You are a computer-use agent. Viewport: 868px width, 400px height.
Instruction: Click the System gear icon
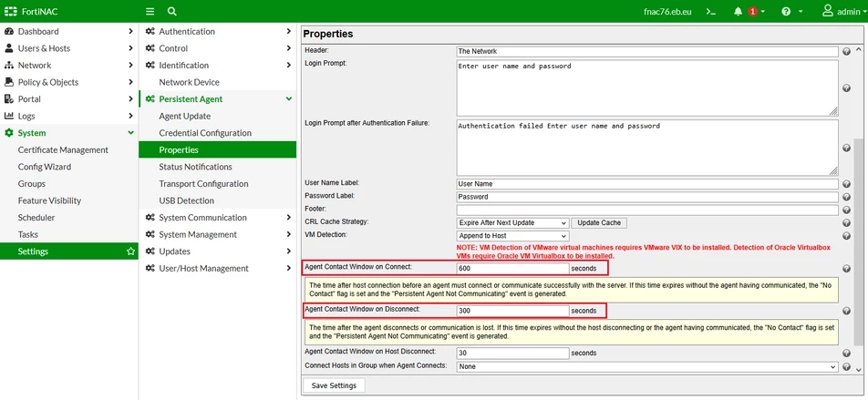coord(8,133)
